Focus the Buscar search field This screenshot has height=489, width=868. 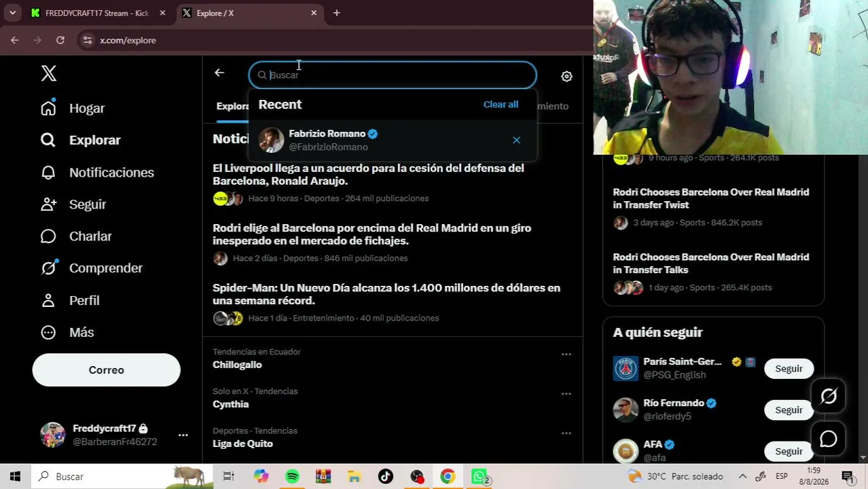click(x=393, y=75)
